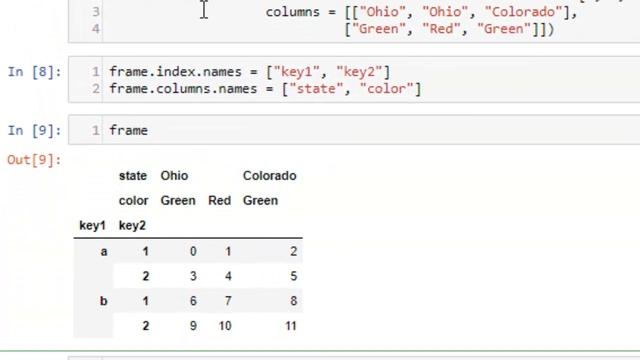Screen dimensions: 640x360
Task: Click the 'Ohio' column header
Action: point(174,176)
